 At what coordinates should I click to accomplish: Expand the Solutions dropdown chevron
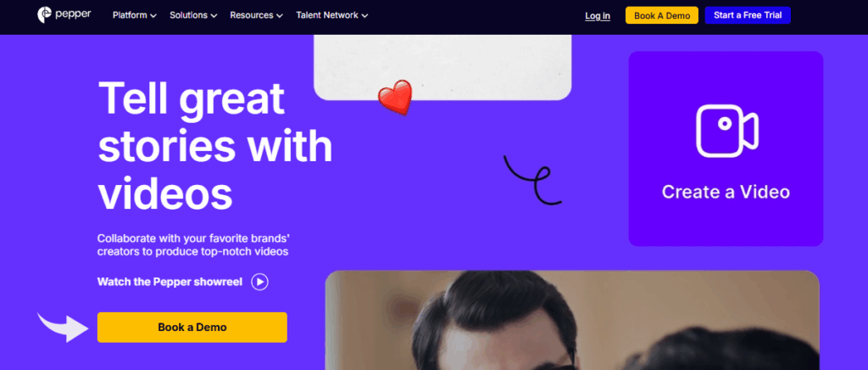pos(214,16)
